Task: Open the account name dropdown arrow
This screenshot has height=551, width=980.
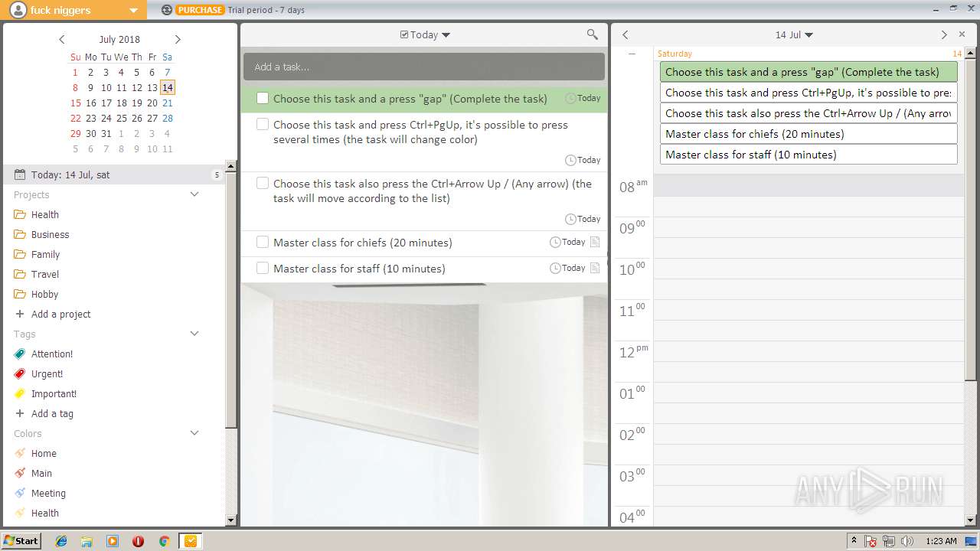Action: point(133,11)
